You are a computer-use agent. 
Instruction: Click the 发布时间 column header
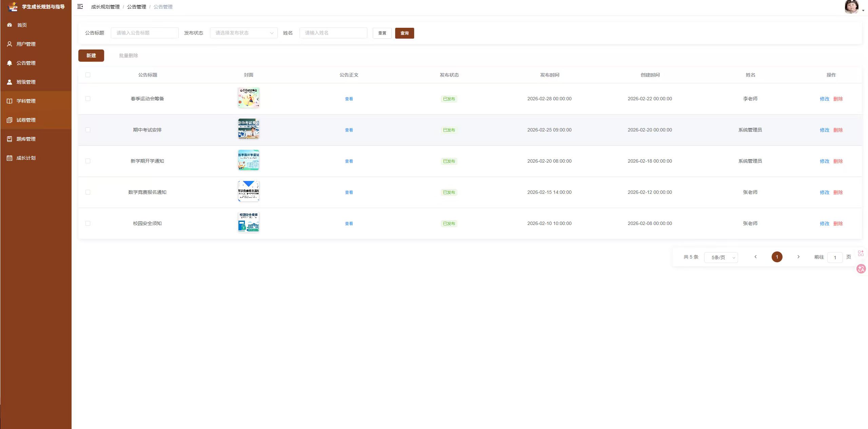click(x=549, y=75)
